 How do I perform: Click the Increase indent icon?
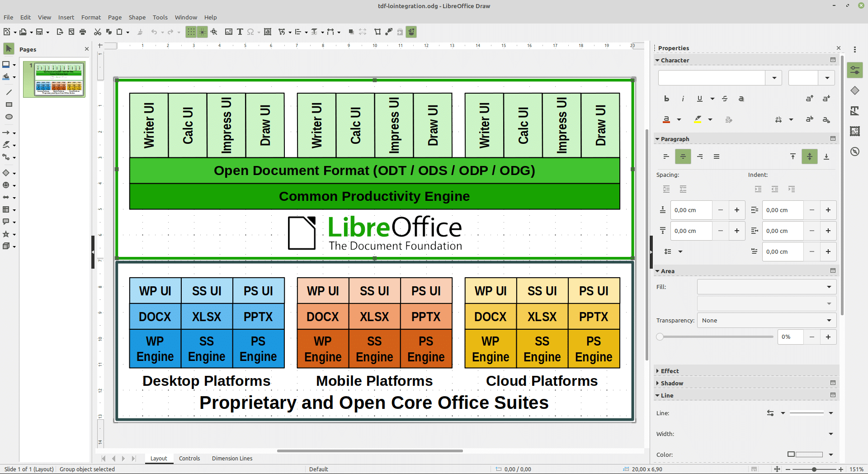tap(758, 189)
